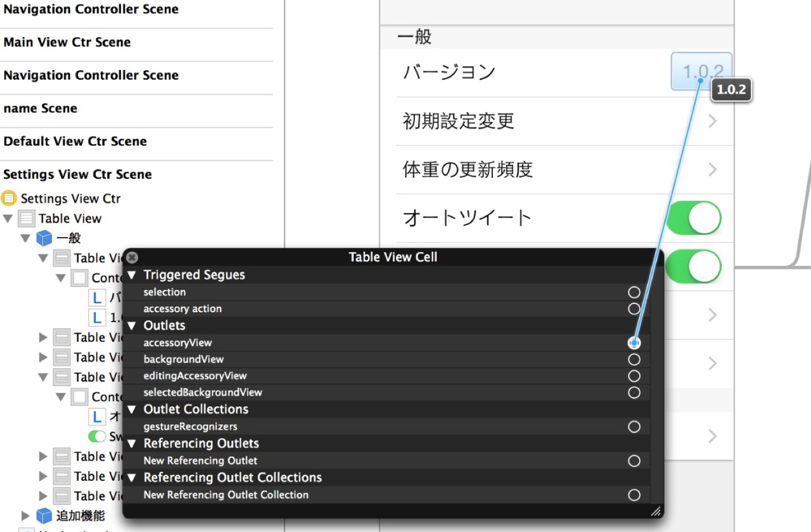Collapse the 一般 section node
Viewport: 811px width, 532px height.
click(x=26, y=238)
